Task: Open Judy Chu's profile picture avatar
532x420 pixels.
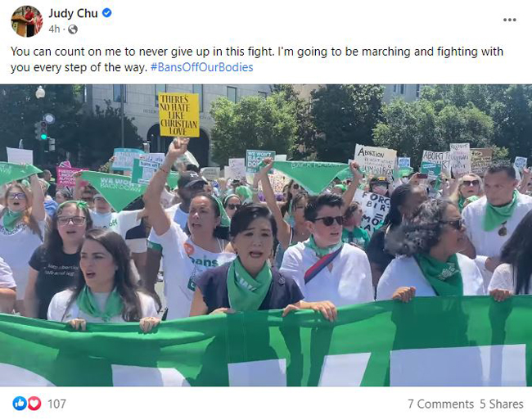Action: (27, 21)
